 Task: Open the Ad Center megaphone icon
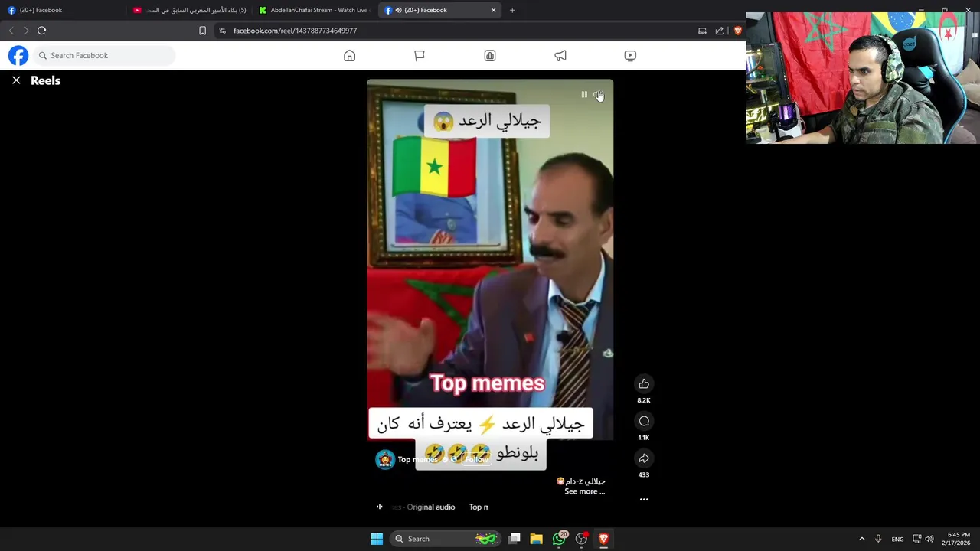click(x=560, y=55)
